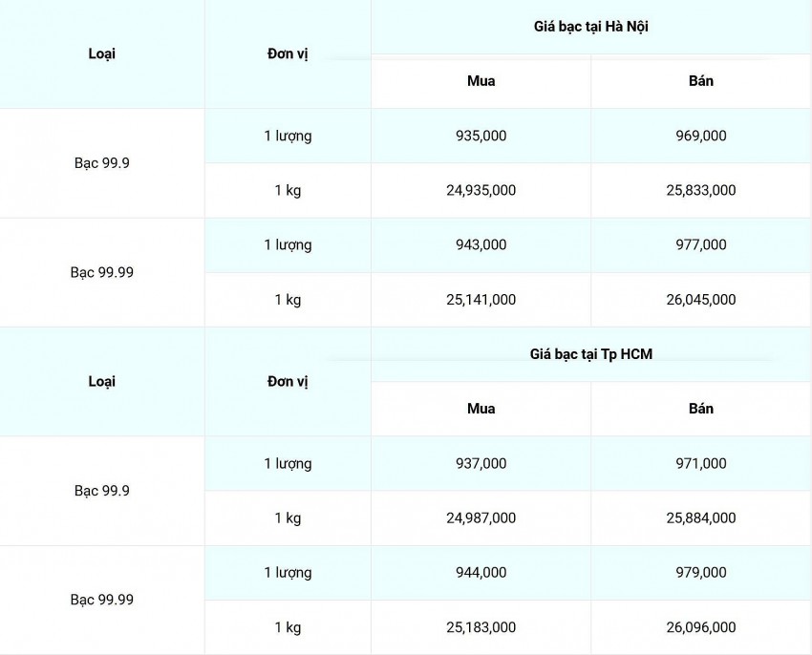Image resolution: width=812 pixels, height=655 pixels.
Task: Select the 24,935,000 price cell
Action: coord(481,190)
